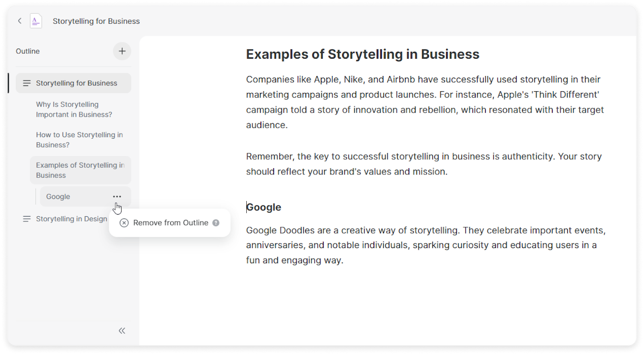644x355 pixels.
Task: Click the document icon in header
Action: tap(36, 21)
